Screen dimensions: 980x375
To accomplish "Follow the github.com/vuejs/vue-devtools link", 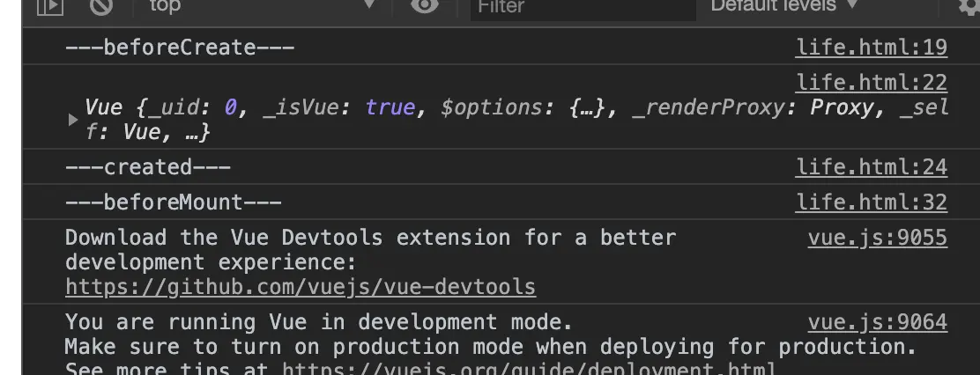I will point(301,287).
